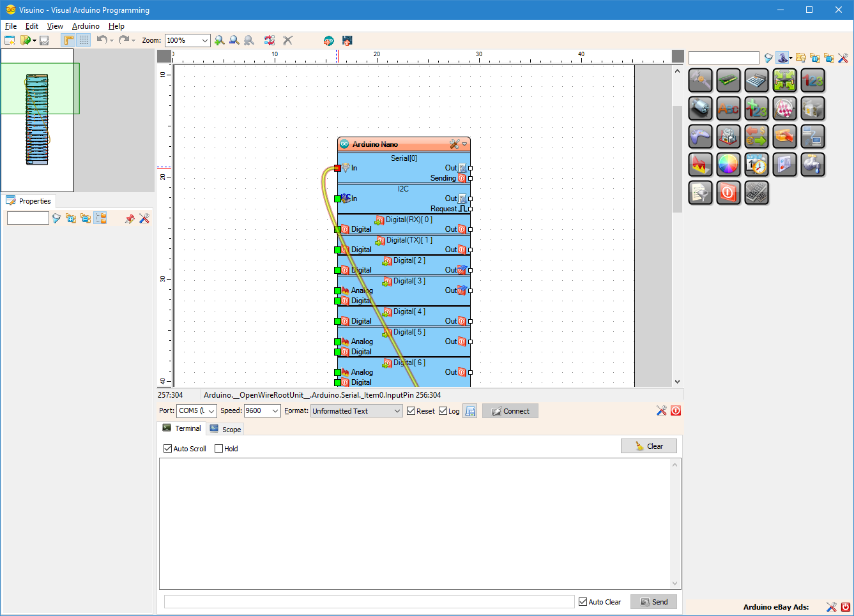Open the Zoom percentage dropdown
The image size is (854, 616).
pos(205,40)
